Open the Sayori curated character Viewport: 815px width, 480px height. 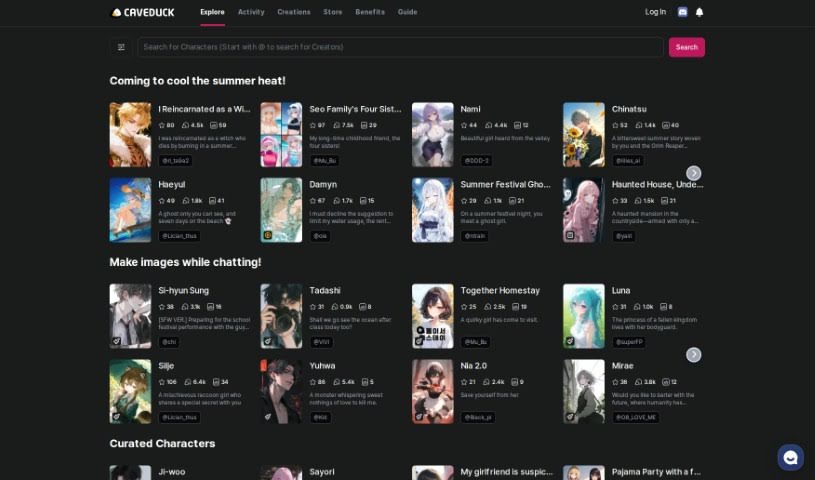coord(322,472)
